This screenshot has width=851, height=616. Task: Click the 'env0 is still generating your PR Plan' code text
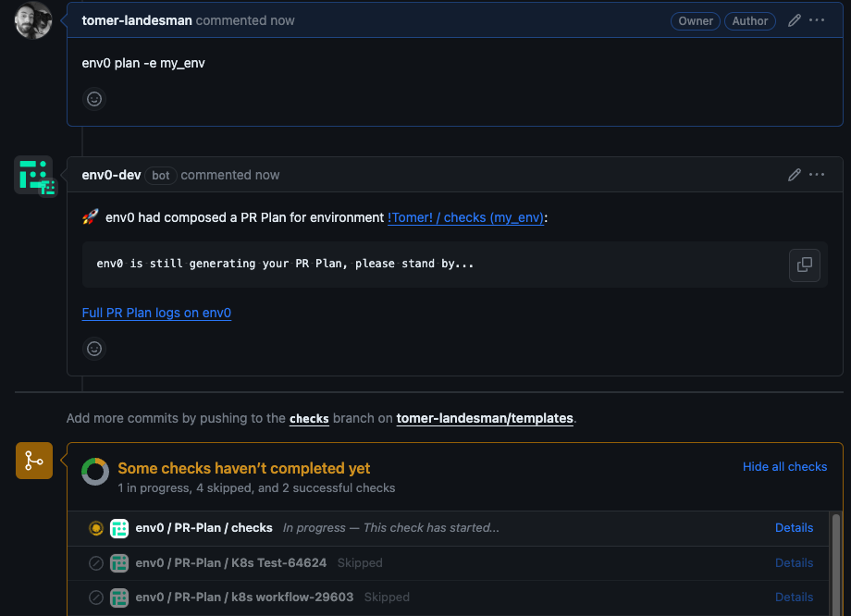[x=285, y=264]
